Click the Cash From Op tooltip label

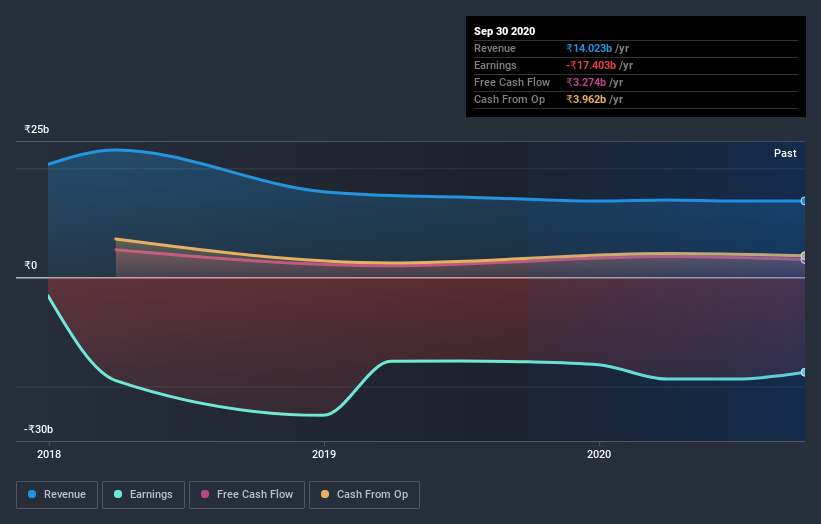coord(509,99)
